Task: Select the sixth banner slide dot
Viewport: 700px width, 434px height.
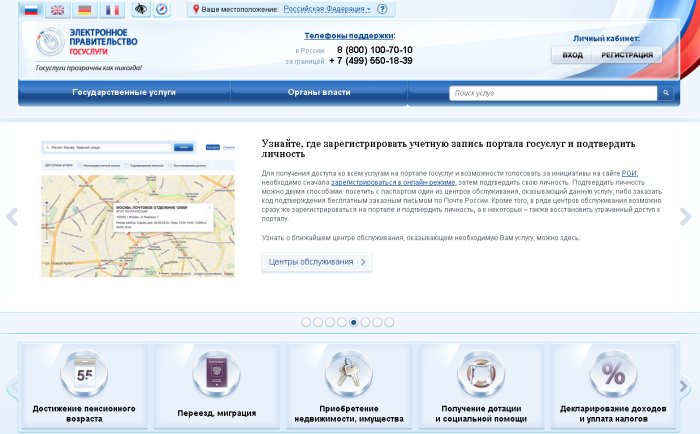Action: tap(366, 322)
